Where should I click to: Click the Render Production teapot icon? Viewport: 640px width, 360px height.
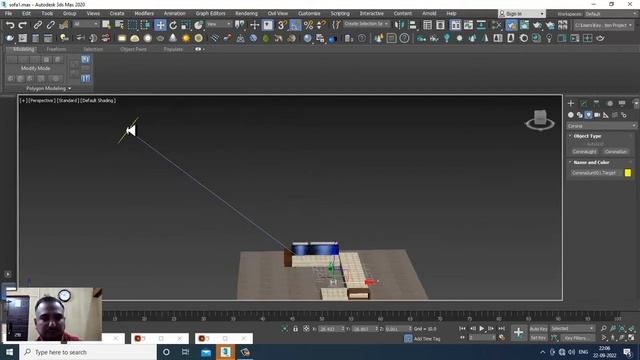tap(537, 25)
